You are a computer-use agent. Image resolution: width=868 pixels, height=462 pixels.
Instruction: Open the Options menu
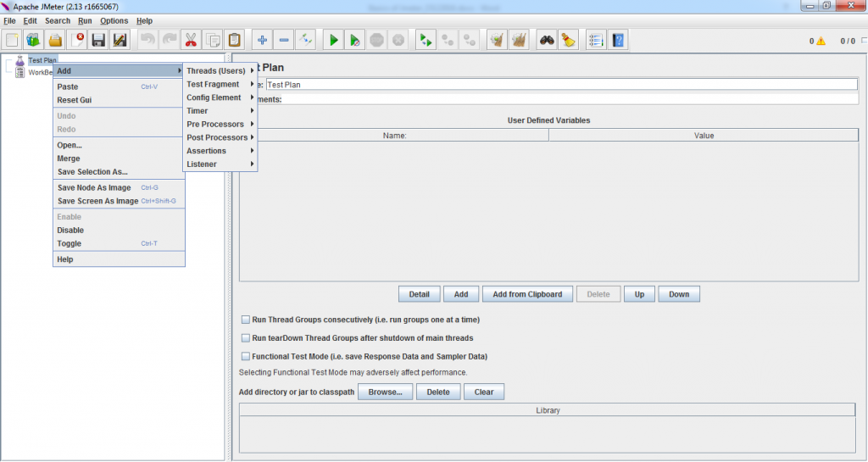pyautogui.click(x=114, y=21)
